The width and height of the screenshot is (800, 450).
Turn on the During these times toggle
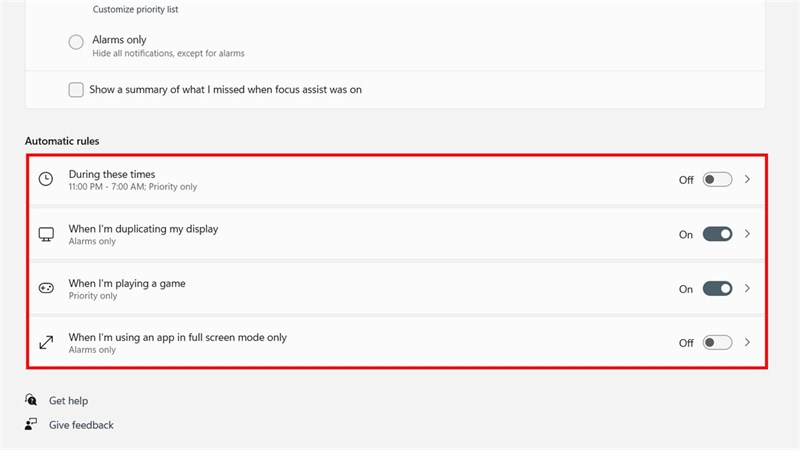(x=717, y=180)
